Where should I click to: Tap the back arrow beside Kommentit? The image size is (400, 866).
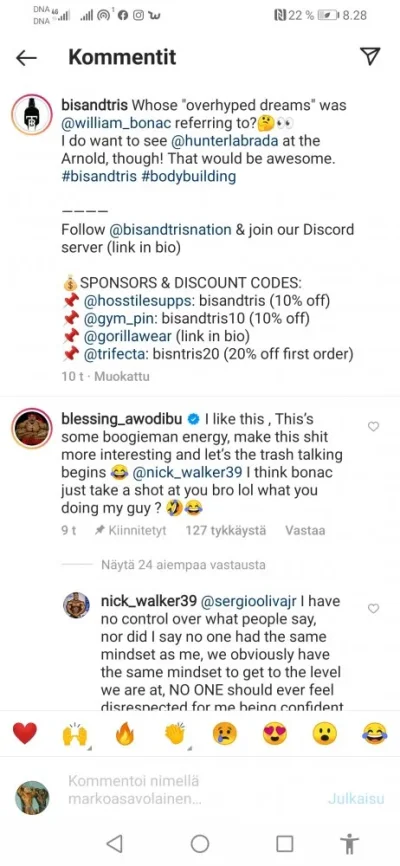[26, 57]
